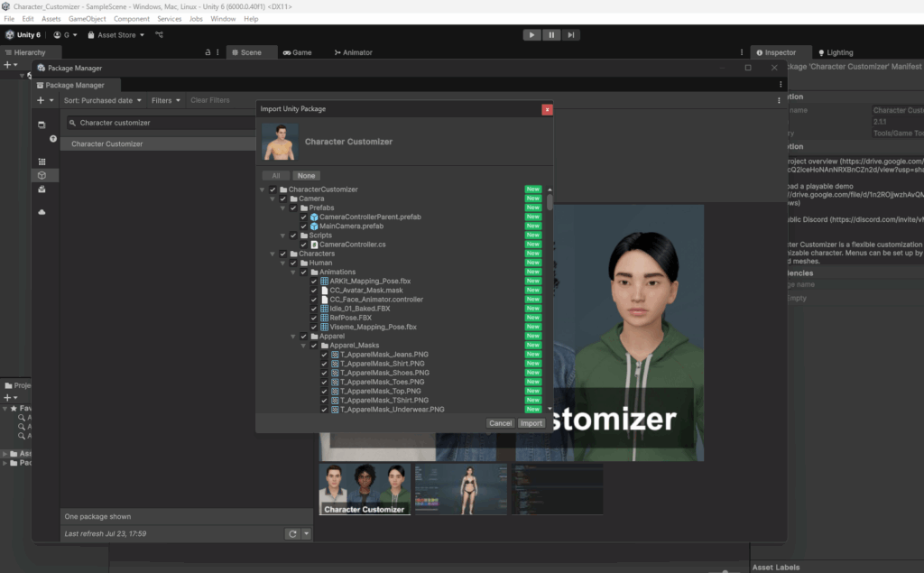Open the version control icon beside Asset Store

[159, 35]
